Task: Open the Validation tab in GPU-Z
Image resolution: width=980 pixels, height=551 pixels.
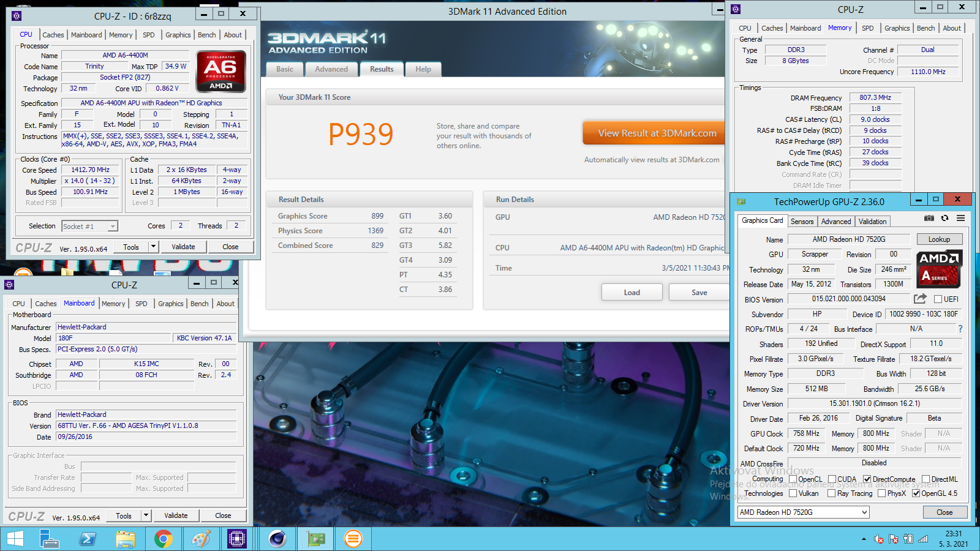Action: point(872,222)
